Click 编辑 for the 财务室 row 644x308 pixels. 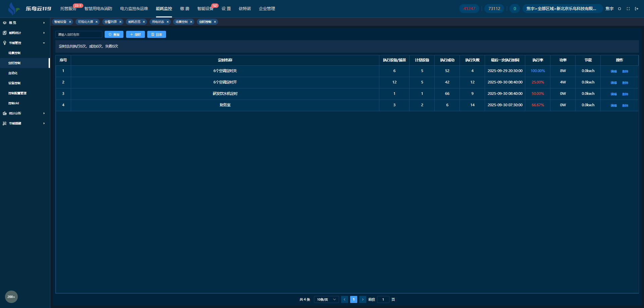coord(613,105)
